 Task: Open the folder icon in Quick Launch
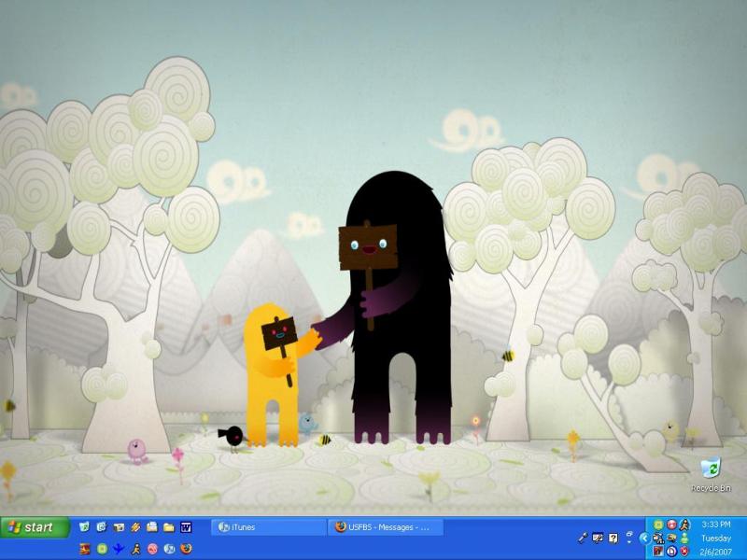(x=169, y=527)
